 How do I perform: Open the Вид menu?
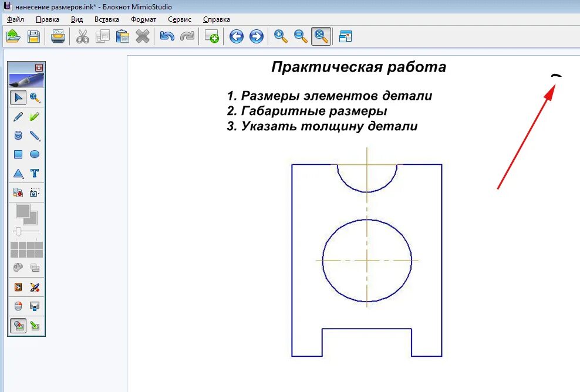coord(77,19)
